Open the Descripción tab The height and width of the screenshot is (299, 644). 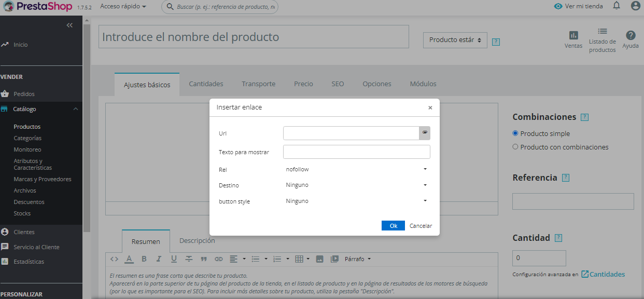(197, 240)
